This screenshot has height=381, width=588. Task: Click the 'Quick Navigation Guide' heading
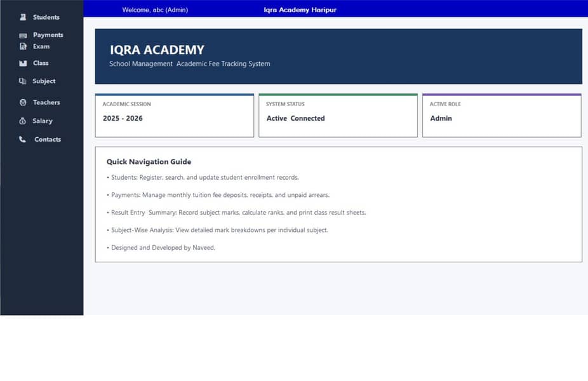(149, 162)
